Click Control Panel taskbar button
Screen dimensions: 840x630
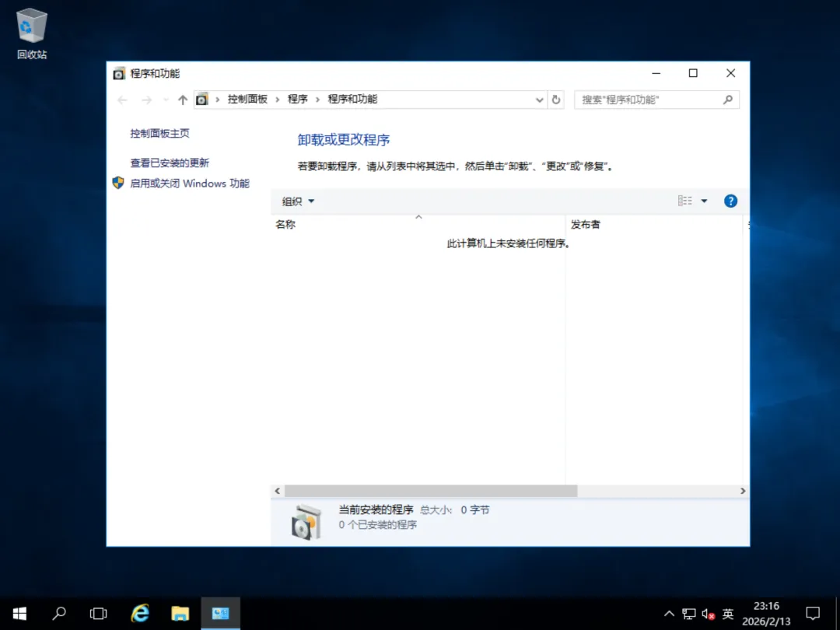pos(220,614)
